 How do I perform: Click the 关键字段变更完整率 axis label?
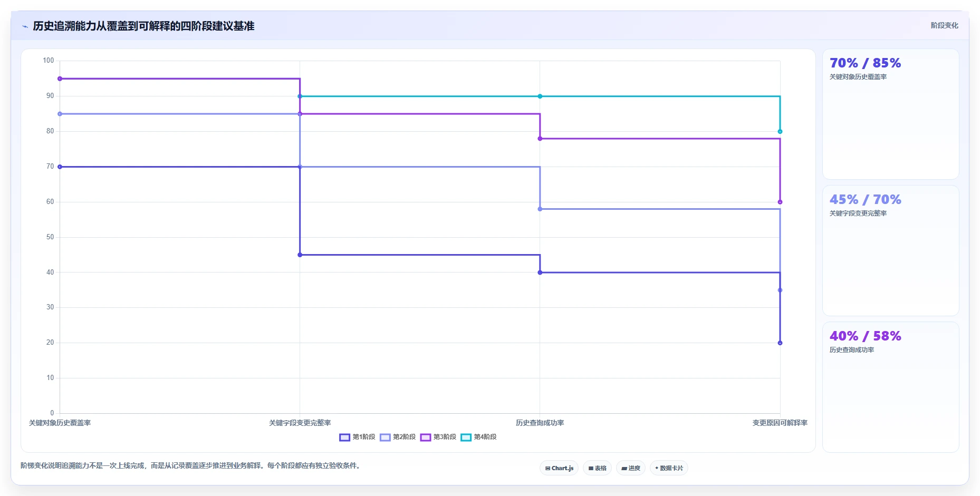[x=300, y=423]
